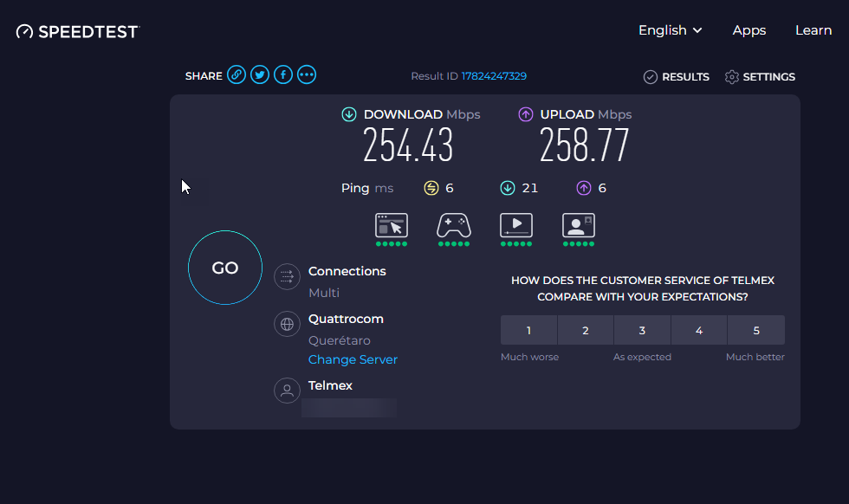Screen dimensions: 849x504
Task: Click the download arrow icon beside DOWNLOAD
Action: 349,114
